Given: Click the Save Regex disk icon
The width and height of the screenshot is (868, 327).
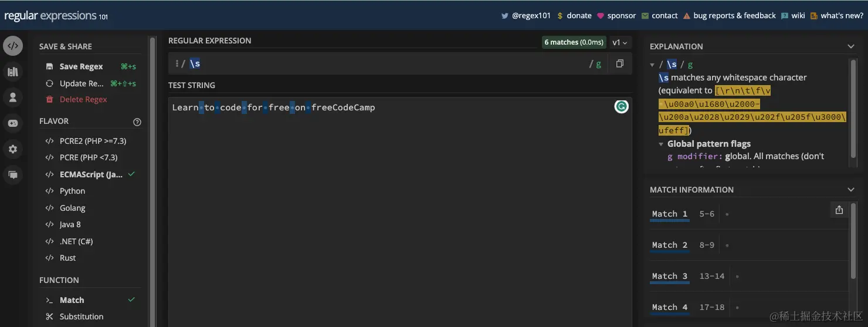Looking at the screenshot, I should [x=49, y=67].
